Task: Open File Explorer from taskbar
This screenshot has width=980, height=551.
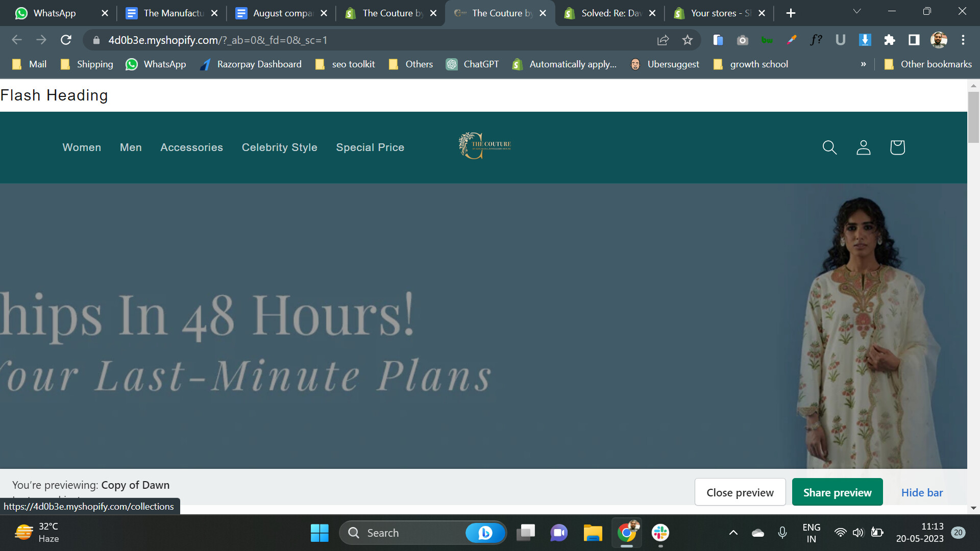Action: click(x=593, y=533)
